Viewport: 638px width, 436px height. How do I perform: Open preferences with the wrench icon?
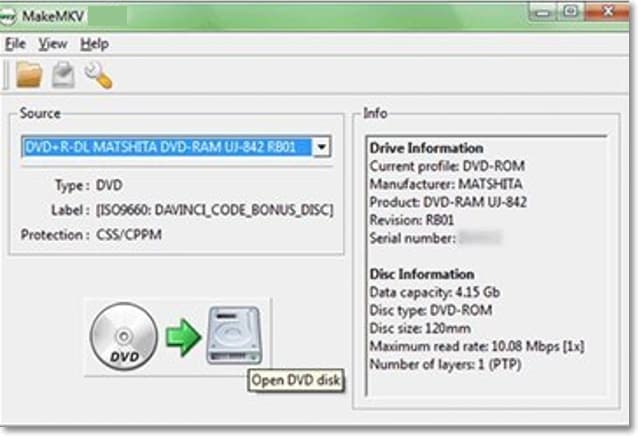pyautogui.click(x=98, y=75)
